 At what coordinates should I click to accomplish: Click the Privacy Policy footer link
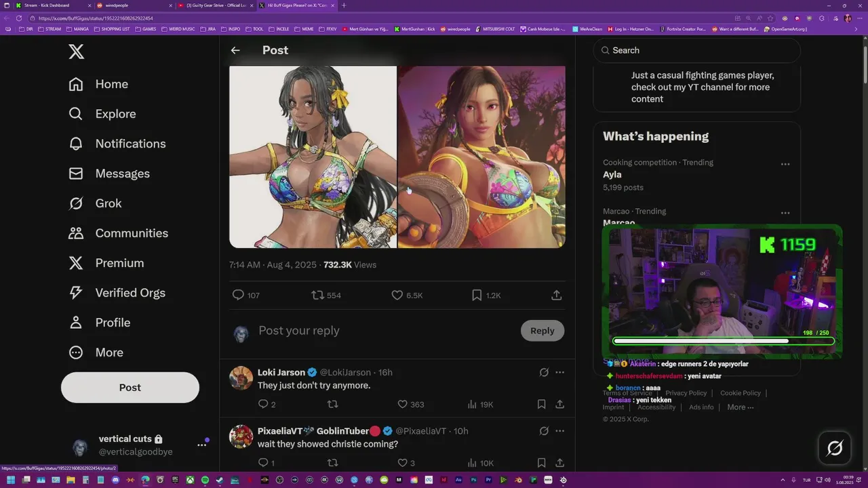click(686, 393)
